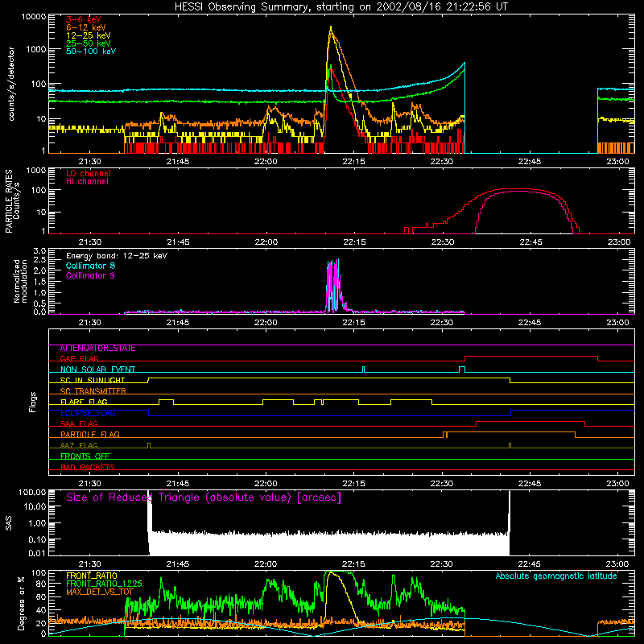Select the 25-50 keV legend label

[x=89, y=43]
